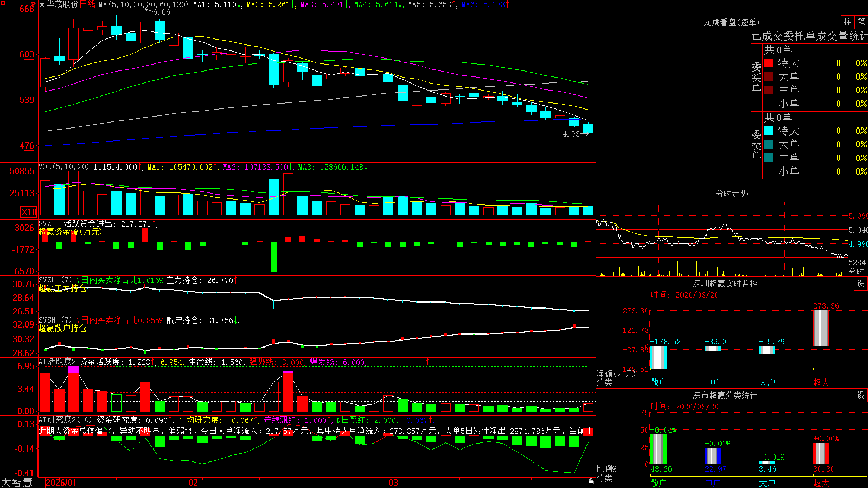This screenshot has width=868, height=488.
Task: Click the VOL(5,10,20) indicator label
Action: pyautogui.click(x=63, y=167)
